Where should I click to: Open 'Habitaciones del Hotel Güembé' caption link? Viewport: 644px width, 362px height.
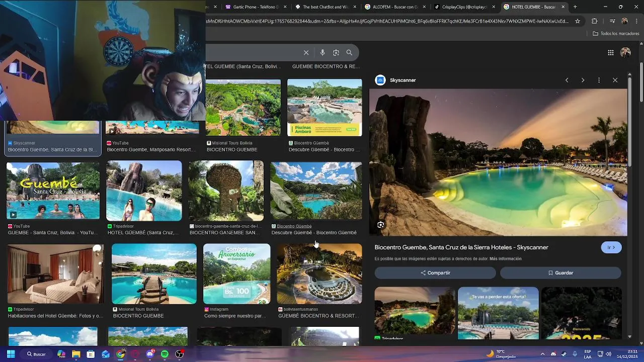55,316
